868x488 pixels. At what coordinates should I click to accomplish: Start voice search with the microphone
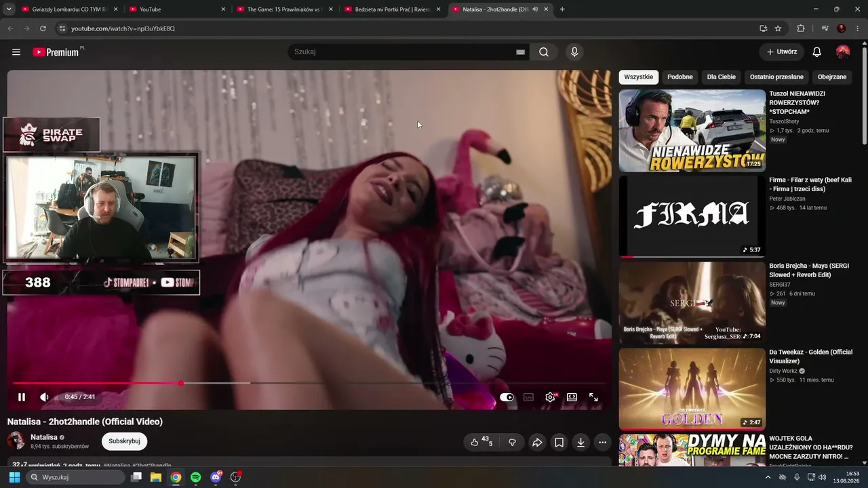click(574, 52)
